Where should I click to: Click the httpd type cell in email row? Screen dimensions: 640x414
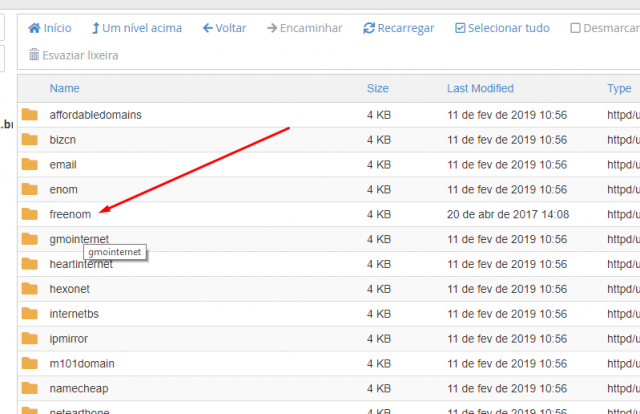[x=623, y=165]
